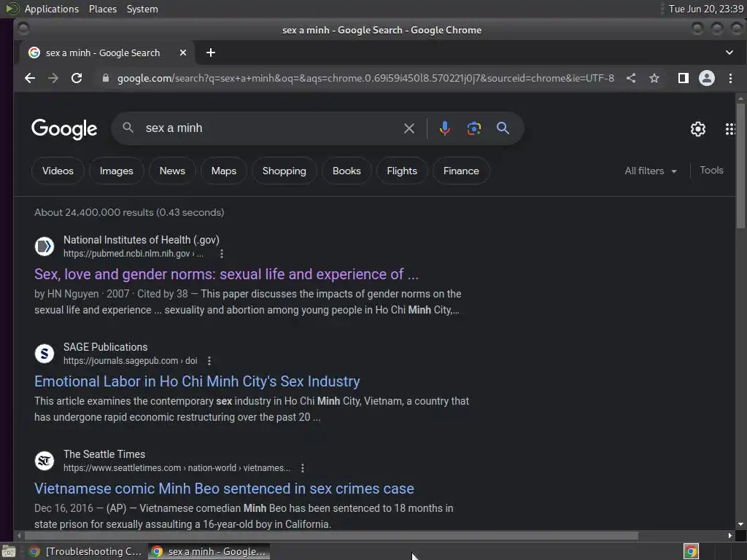Expand the All filters dropdown
Screen dimensions: 747x560
point(650,171)
